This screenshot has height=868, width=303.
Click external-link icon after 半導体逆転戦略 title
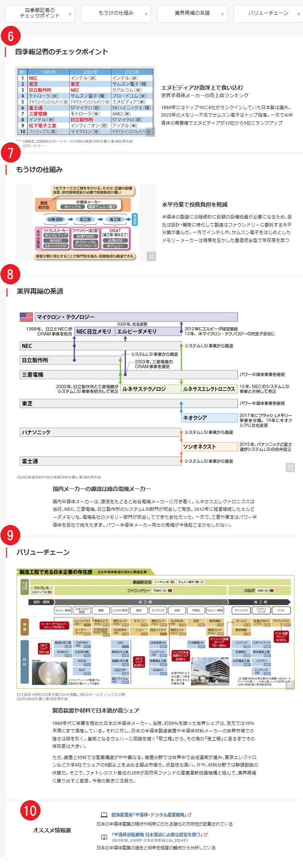point(206,834)
